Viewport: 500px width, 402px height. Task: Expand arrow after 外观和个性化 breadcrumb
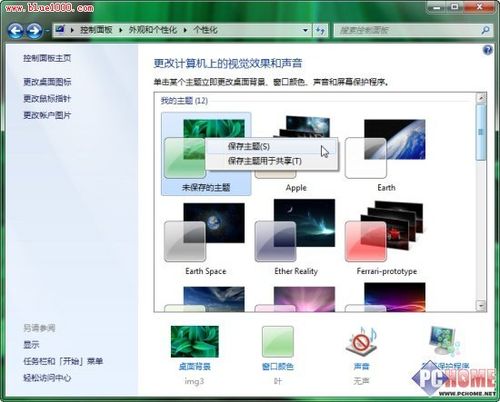[185, 30]
